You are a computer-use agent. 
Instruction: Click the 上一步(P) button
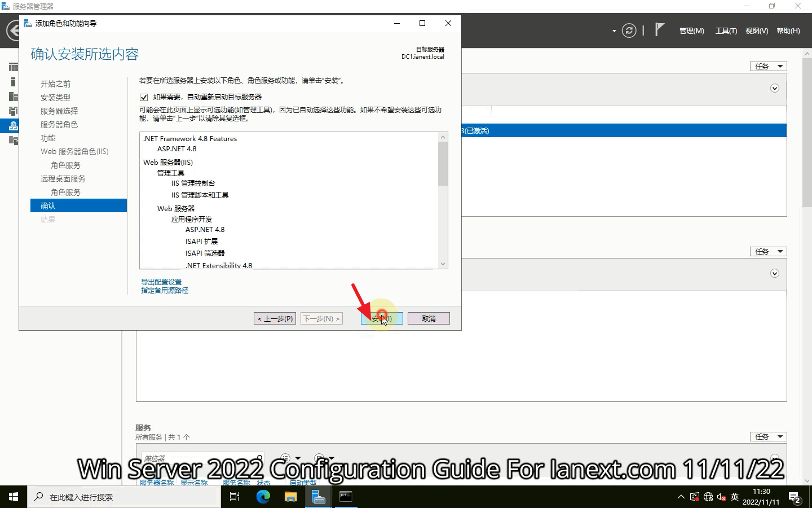coord(275,318)
